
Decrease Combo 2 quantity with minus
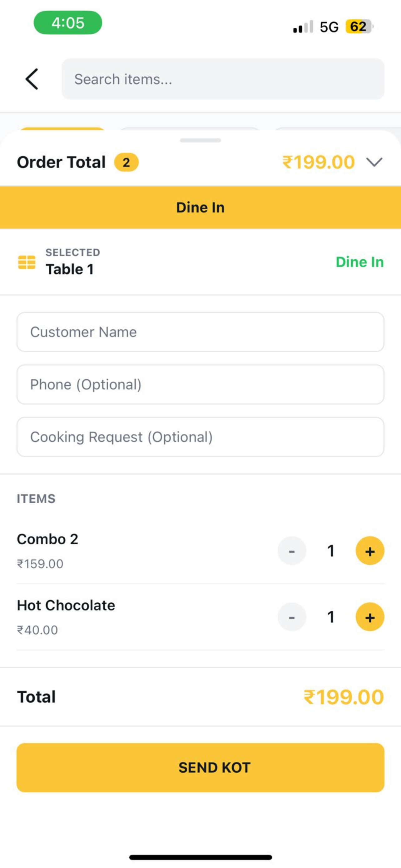point(292,551)
